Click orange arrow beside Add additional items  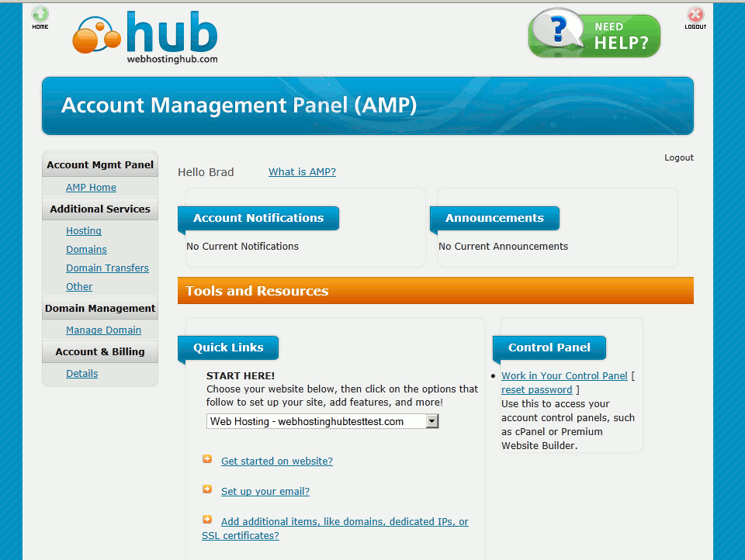207,520
